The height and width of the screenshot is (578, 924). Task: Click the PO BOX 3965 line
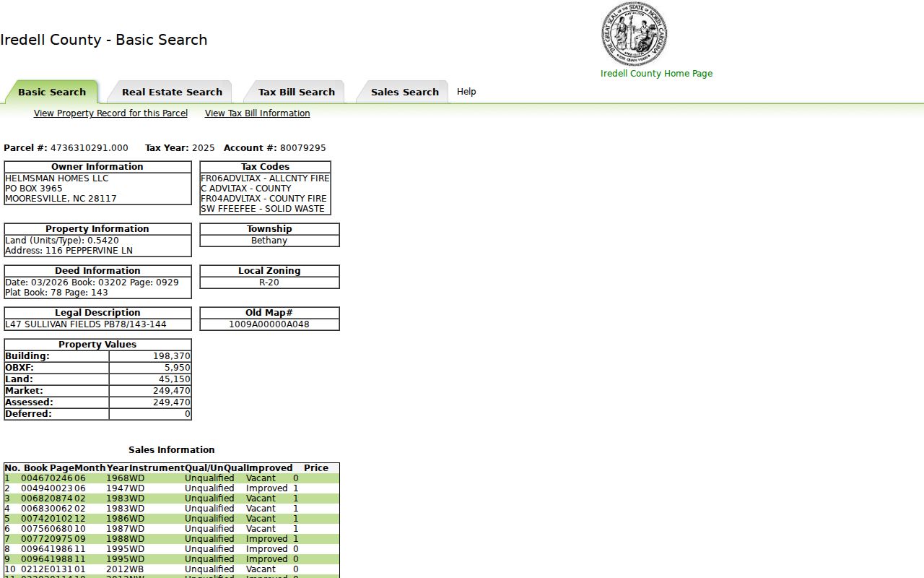[34, 189]
